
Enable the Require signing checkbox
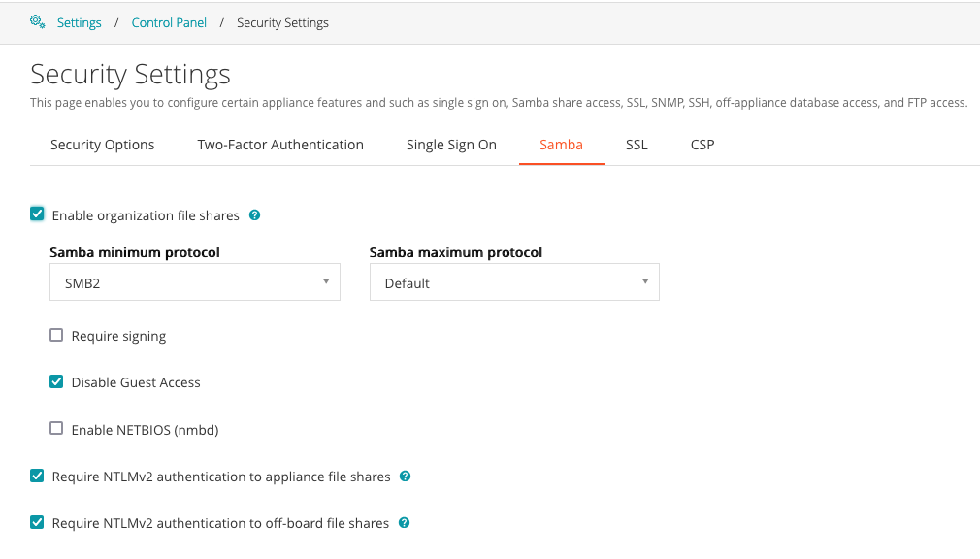tap(56, 336)
